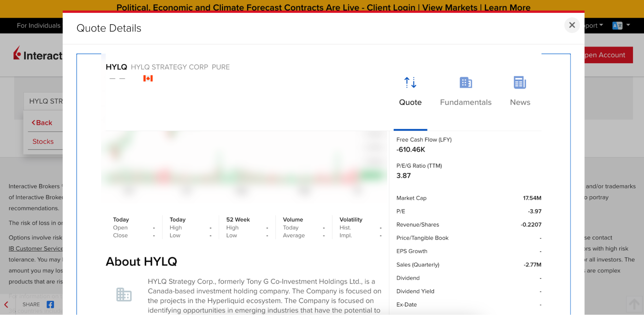Click the Market Cap value 17.54M

pos(532,198)
